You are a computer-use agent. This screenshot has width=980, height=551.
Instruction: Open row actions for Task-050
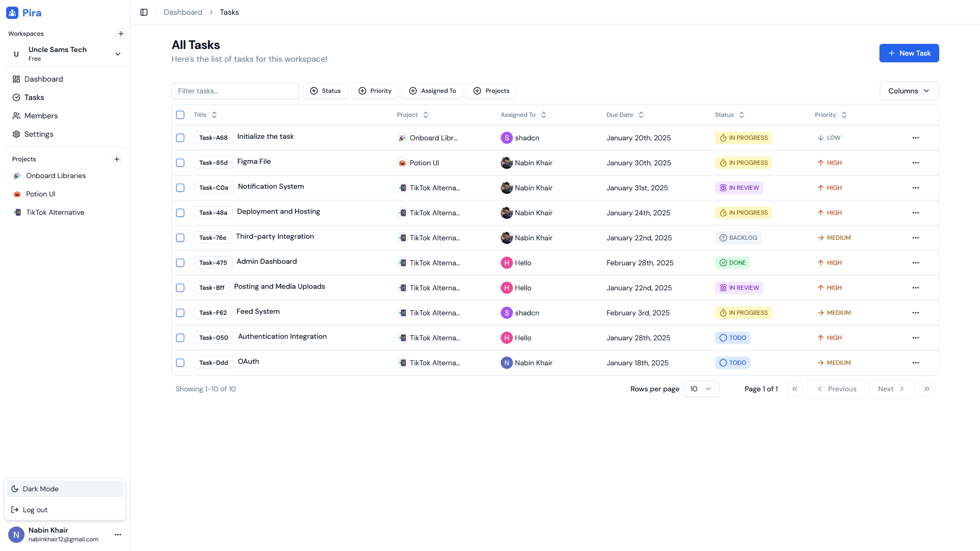[916, 338]
